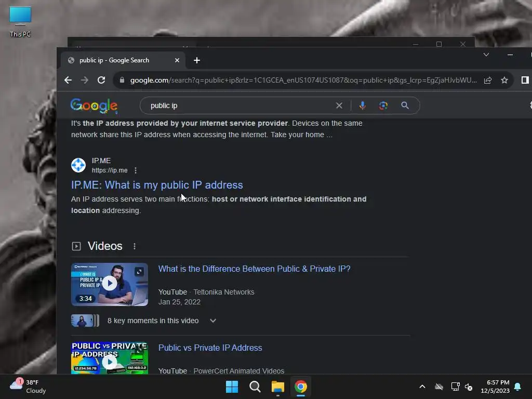Click the OneDrive tray icon
Screen dimensions: 532x399
[438, 387]
